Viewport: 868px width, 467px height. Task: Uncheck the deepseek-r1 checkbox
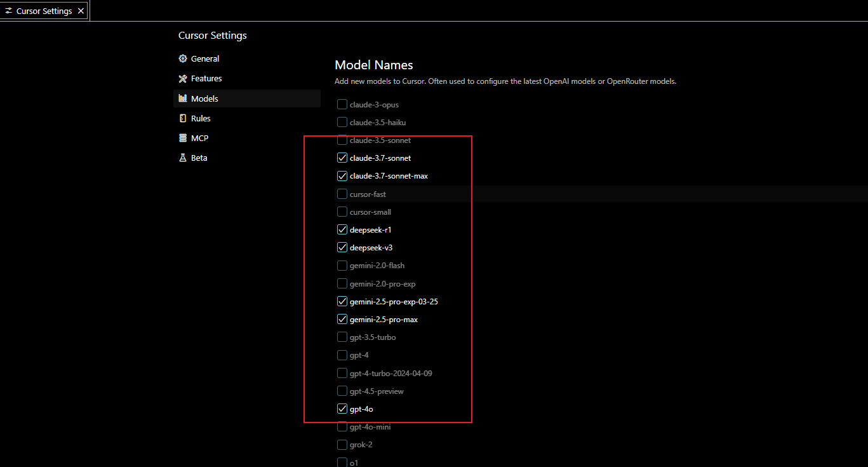click(342, 229)
